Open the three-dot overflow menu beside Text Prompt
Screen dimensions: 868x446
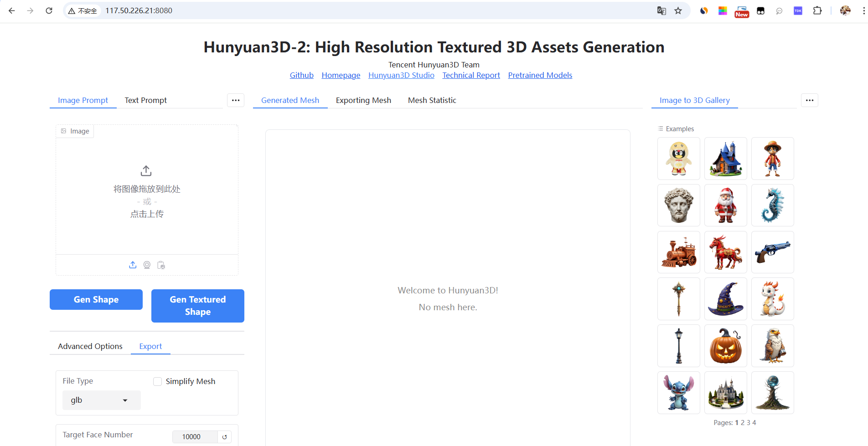[x=236, y=100]
